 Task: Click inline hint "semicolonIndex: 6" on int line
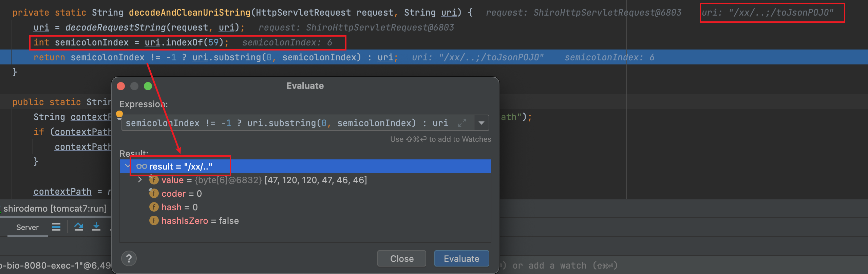click(x=287, y=42)
